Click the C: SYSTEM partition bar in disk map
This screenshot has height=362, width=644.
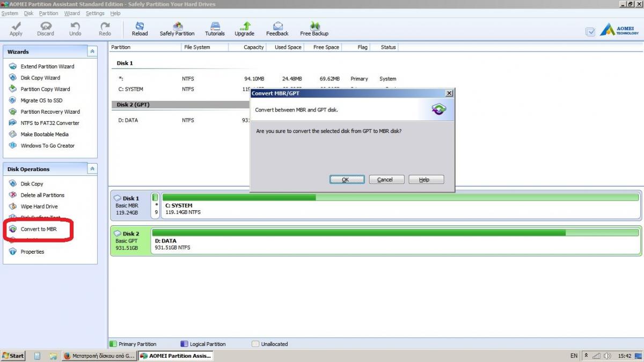400,205
